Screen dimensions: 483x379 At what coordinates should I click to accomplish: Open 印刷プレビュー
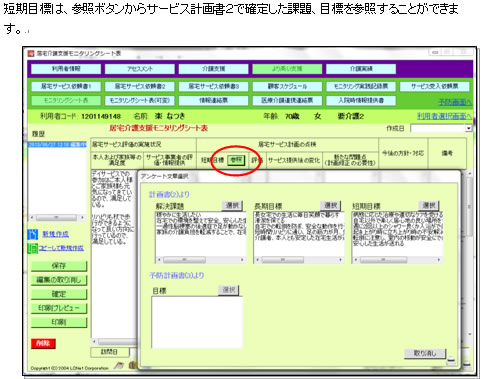tap(59, 308)
